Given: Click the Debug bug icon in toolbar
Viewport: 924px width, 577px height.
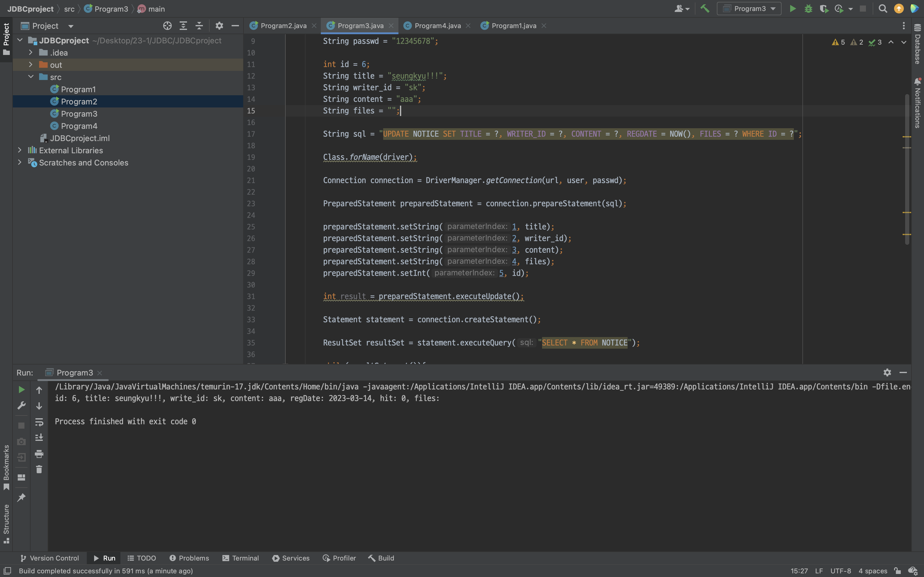Looking at the screenshot, I should [808, 9].
